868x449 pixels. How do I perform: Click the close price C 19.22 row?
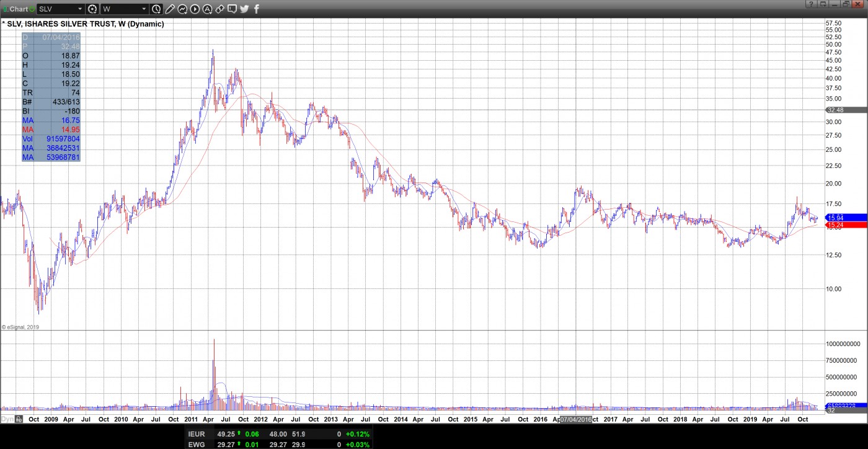[51, 83]
